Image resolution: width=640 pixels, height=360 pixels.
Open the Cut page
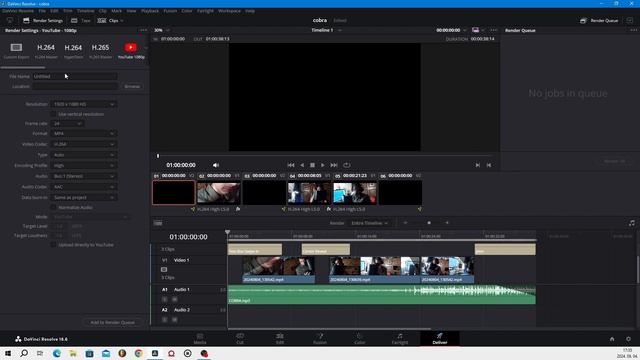pyautogui.click(x=240, y=338)
